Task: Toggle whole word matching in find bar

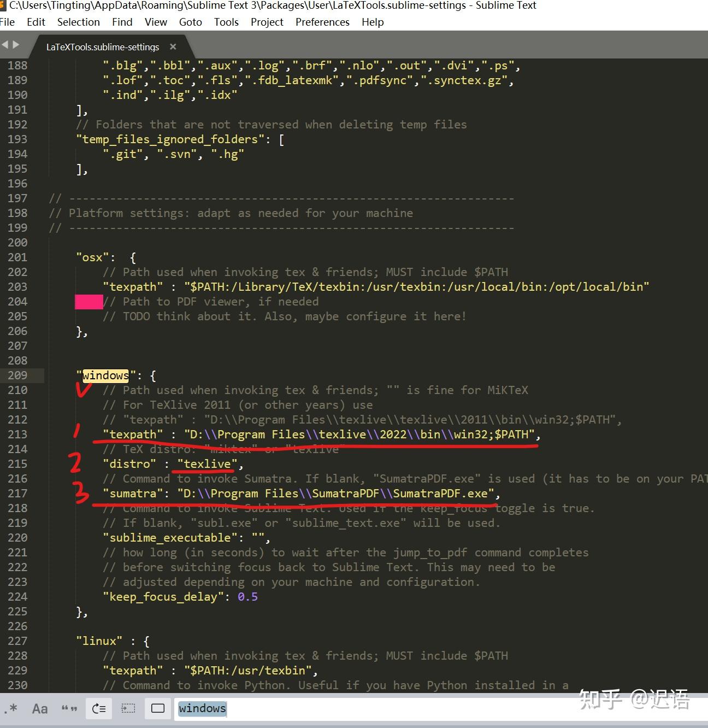Action: point(69,708)
